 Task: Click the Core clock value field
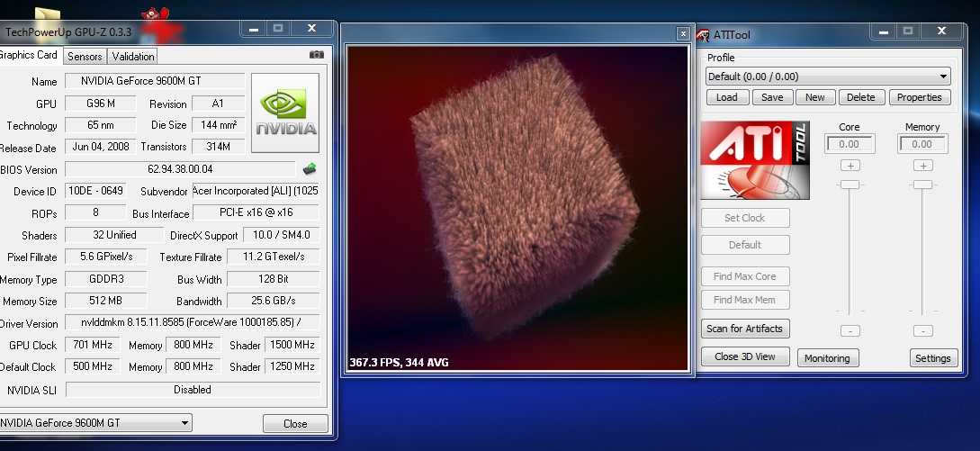pos(850,144)
